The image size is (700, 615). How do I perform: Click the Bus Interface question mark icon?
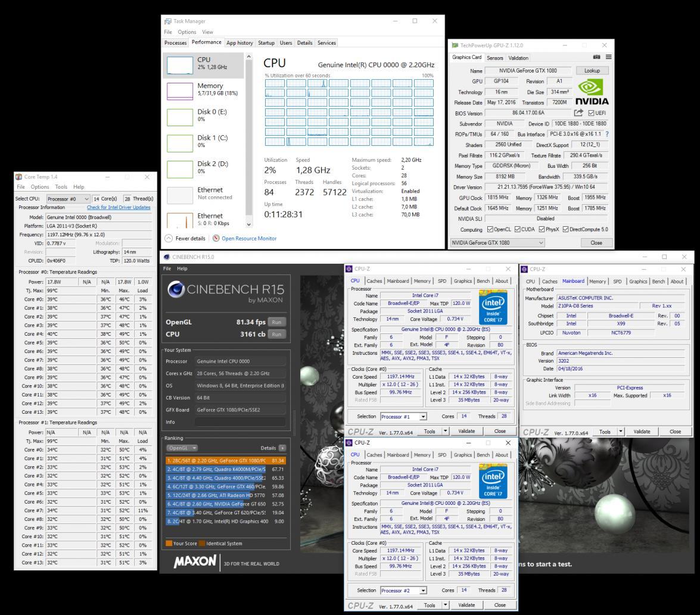point(607,134)
